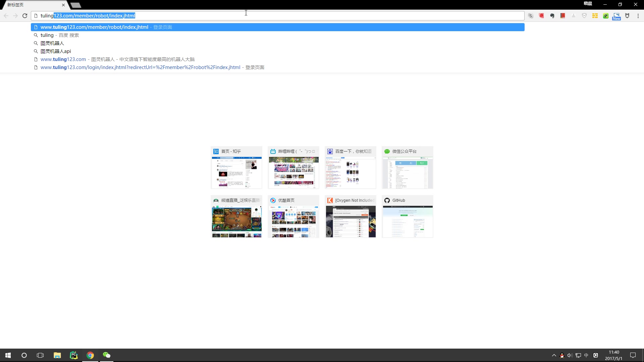The width and height of the screenshot is (644, 362).
Task: Choose the 图灵机器人api search suggestion
Action: tap(278, 51)
